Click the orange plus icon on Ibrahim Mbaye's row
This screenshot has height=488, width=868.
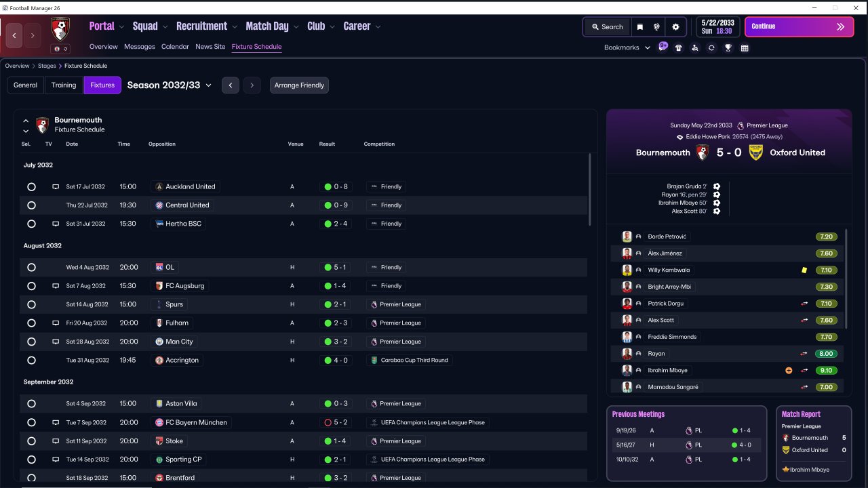tap(789, 371)
